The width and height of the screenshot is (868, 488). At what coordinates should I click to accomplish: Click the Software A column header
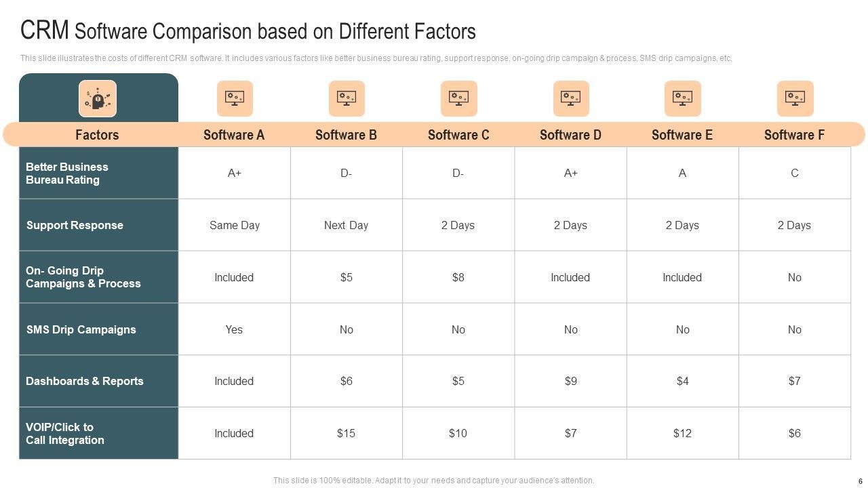point(234,135)
